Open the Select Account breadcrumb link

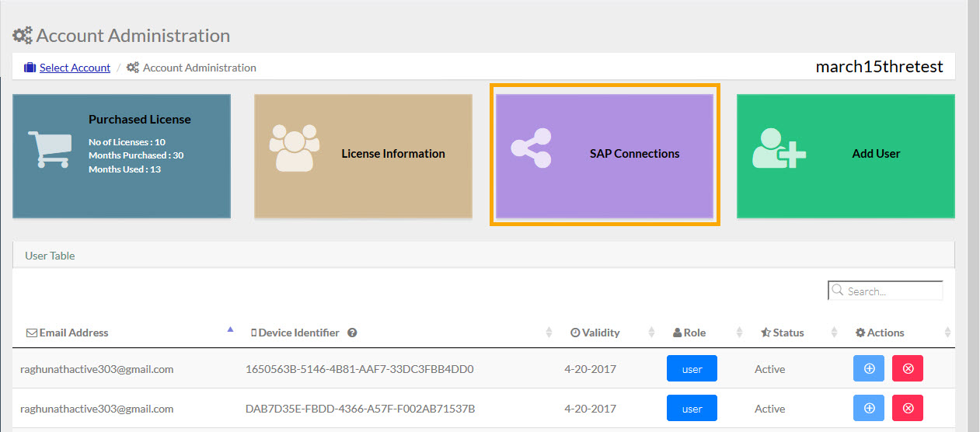click(x=75, y=68)
